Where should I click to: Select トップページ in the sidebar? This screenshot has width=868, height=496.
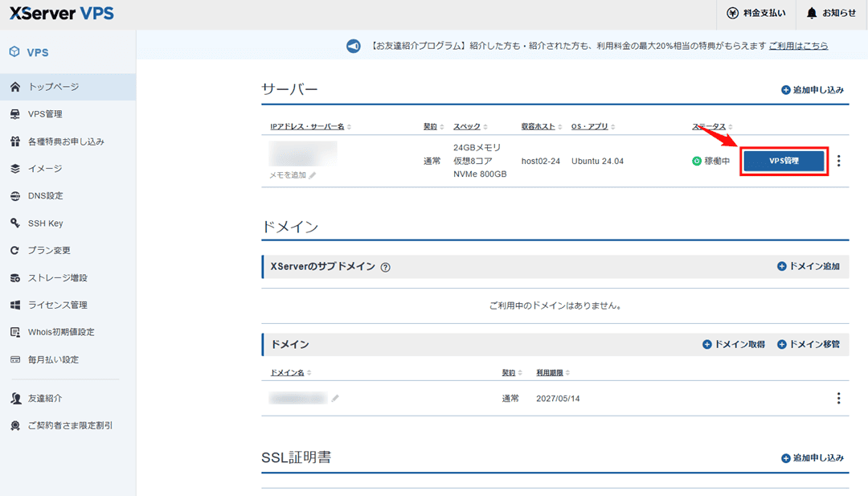point(68,87)
